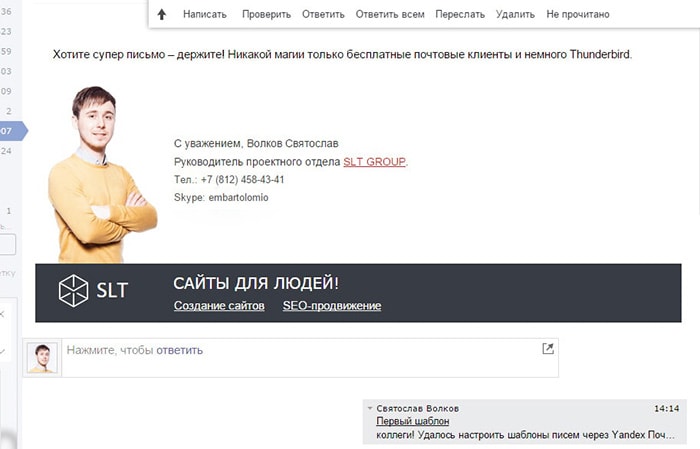This screenshot has width=700, height=449.
Task: Click Написать to compose a message
Action: pos(205,14)
